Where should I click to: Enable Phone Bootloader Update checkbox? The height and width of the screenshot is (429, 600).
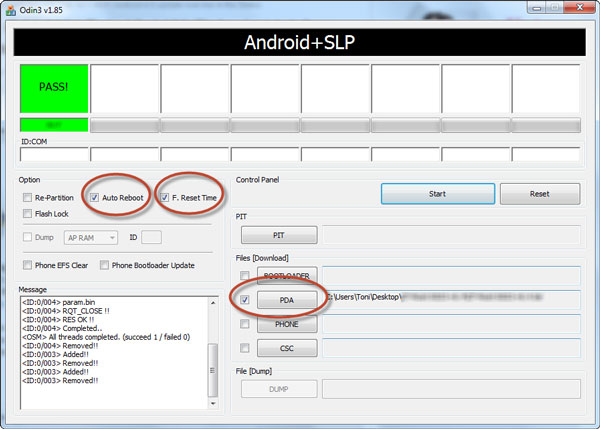[104, 265]
